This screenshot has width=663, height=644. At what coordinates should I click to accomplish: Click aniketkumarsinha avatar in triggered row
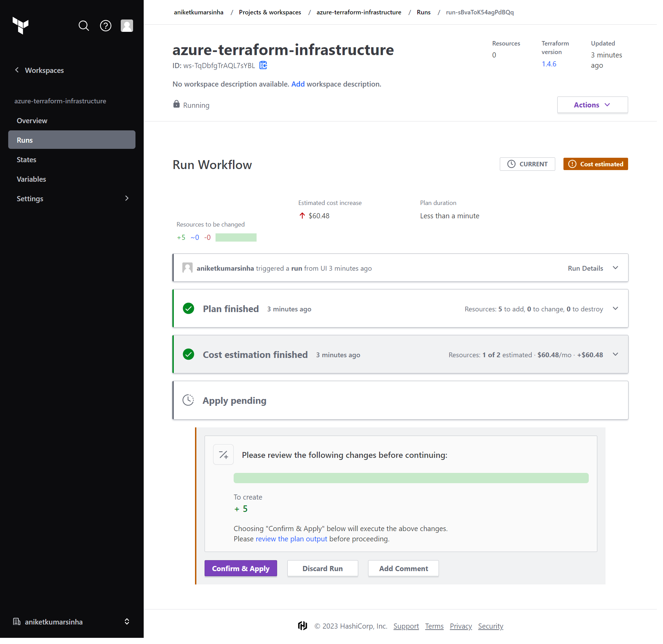click(187, 268)
